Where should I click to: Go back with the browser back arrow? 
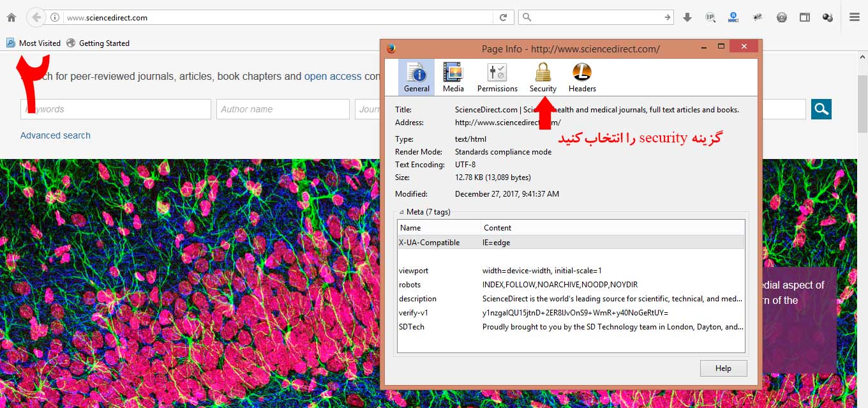click(37, 17)
